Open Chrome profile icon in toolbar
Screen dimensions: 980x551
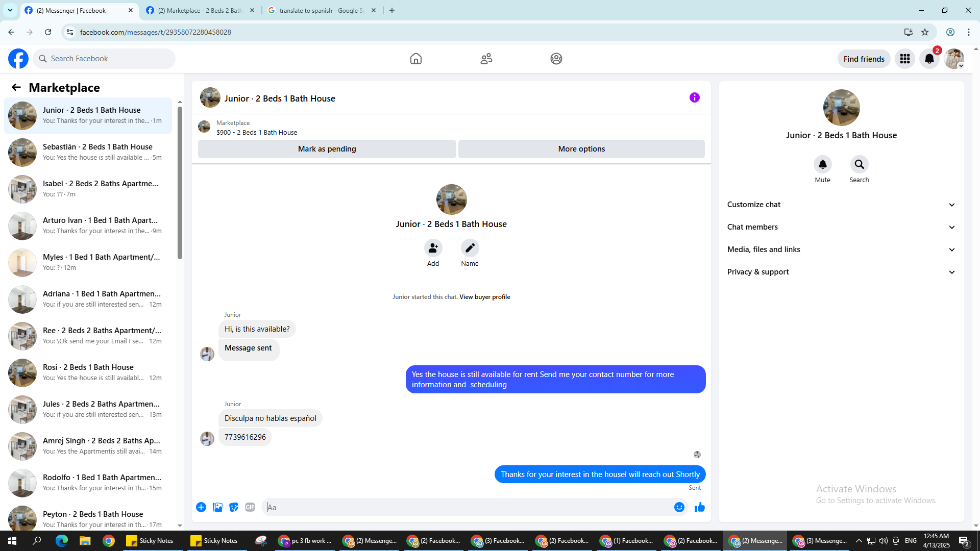tap(950, 32)
